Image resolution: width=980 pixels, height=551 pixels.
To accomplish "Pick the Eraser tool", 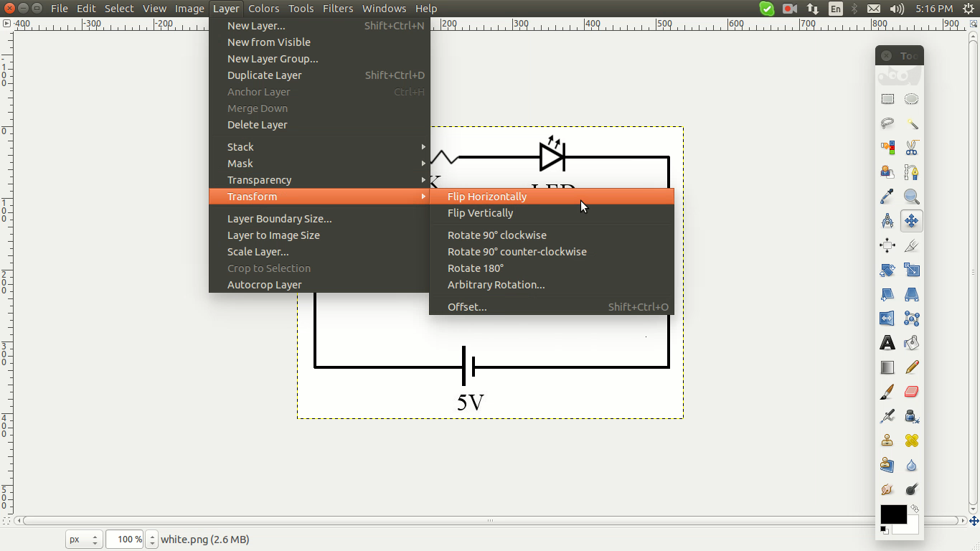I will coord(912,392).
